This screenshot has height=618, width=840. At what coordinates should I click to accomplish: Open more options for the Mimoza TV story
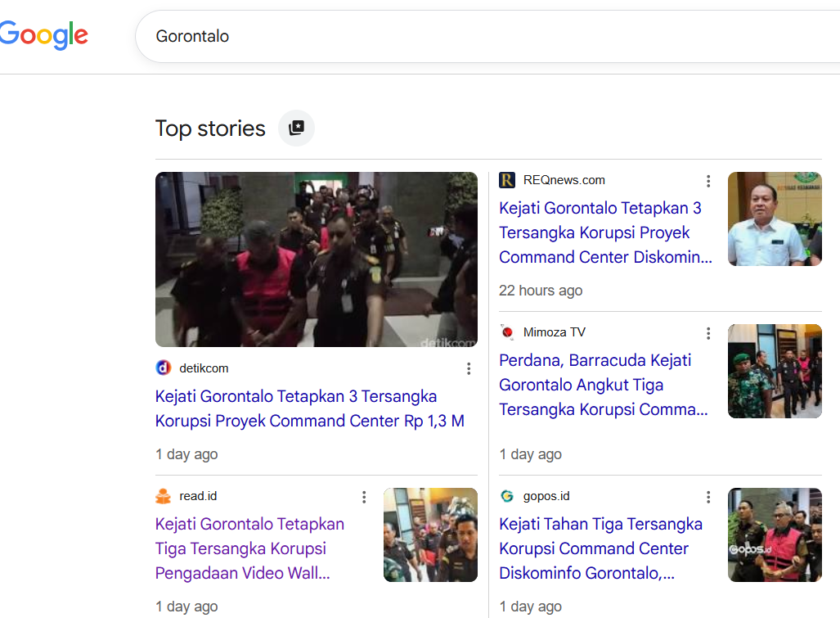[x=708, y=333]
